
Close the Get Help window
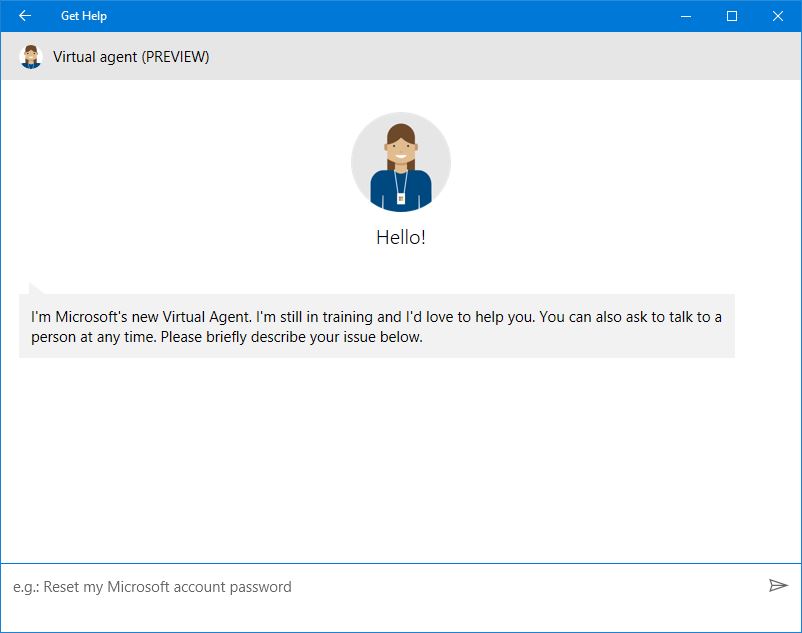778,16
